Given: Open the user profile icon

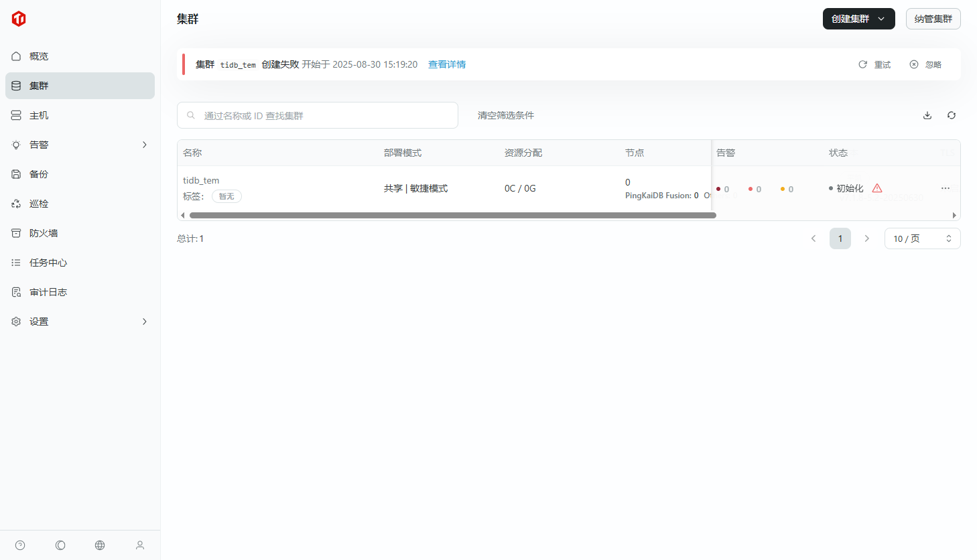Looking at the screenshot, I should 140,545.
